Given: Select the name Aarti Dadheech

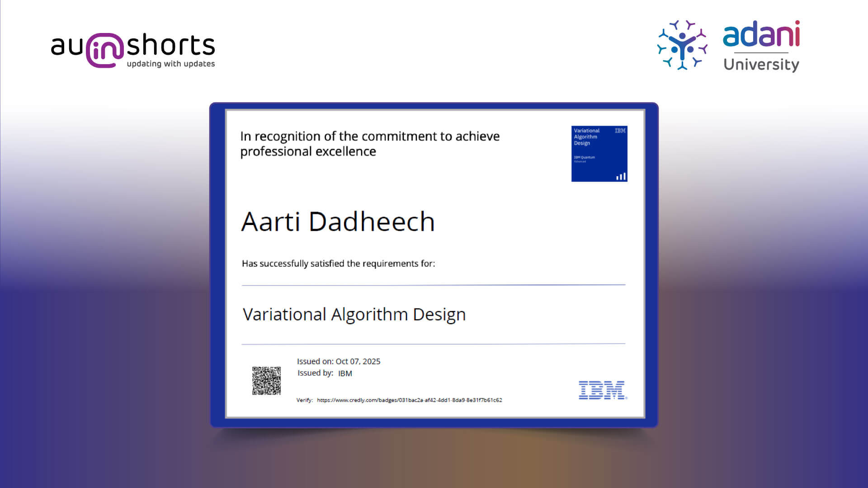Looking at the screenshot, I should (338, 221).
